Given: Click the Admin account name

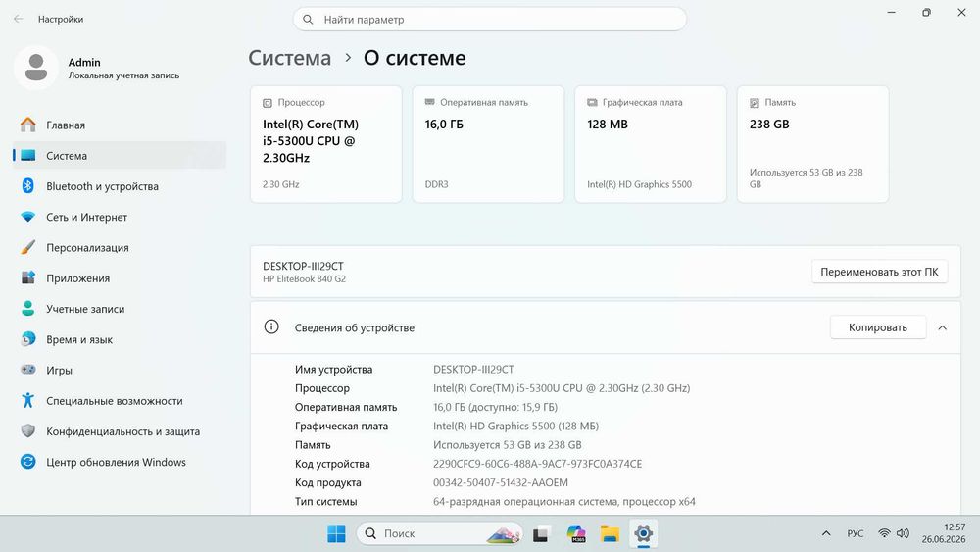Looking at the screenshot, I should click(84, 62).
